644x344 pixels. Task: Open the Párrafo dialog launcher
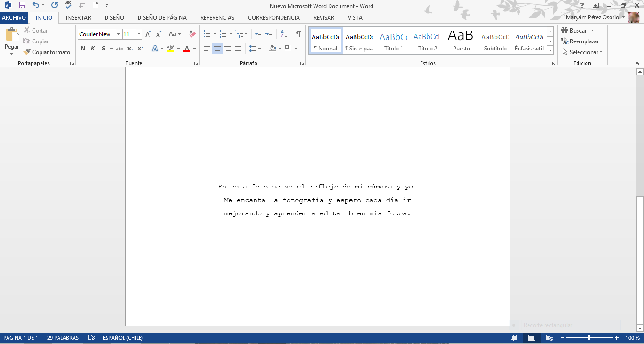point(302,63)
